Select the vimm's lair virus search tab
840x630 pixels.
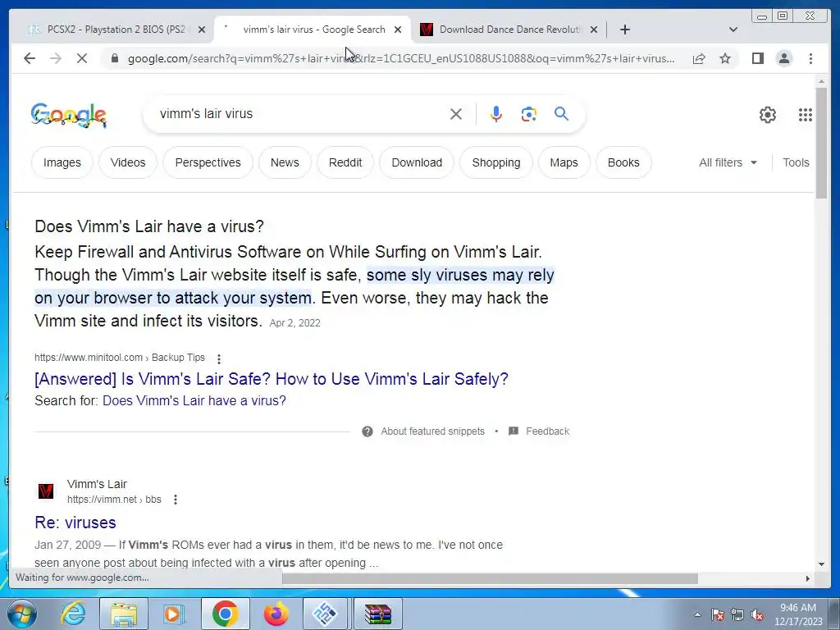313,30
